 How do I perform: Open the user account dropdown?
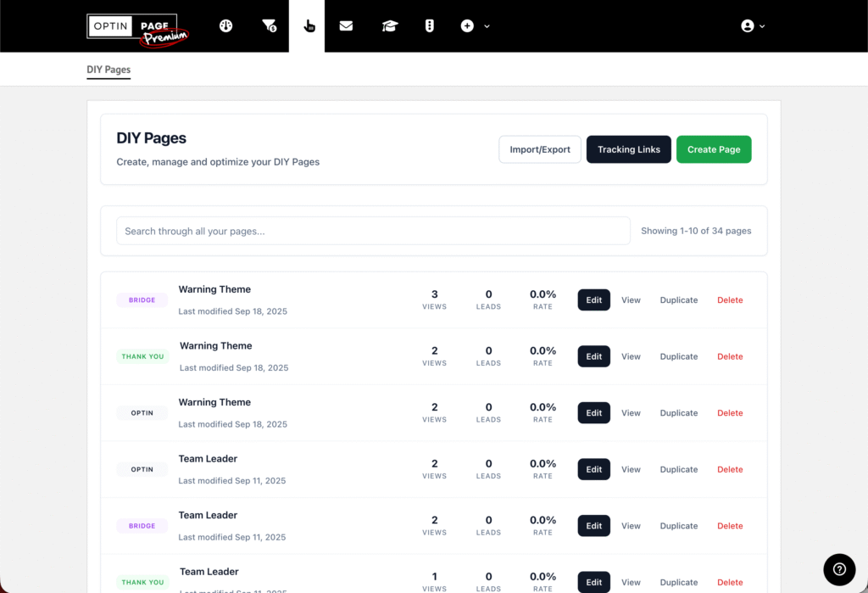point(753,26)
